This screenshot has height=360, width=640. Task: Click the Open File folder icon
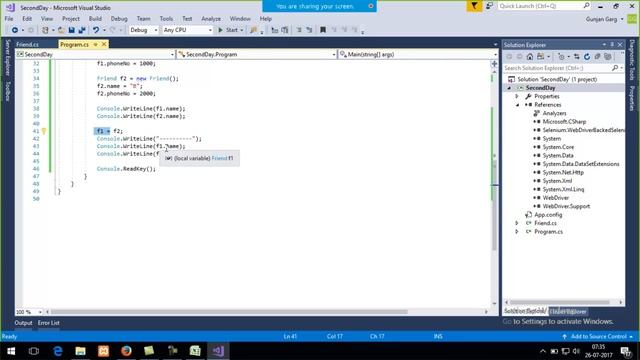(61, 30)
